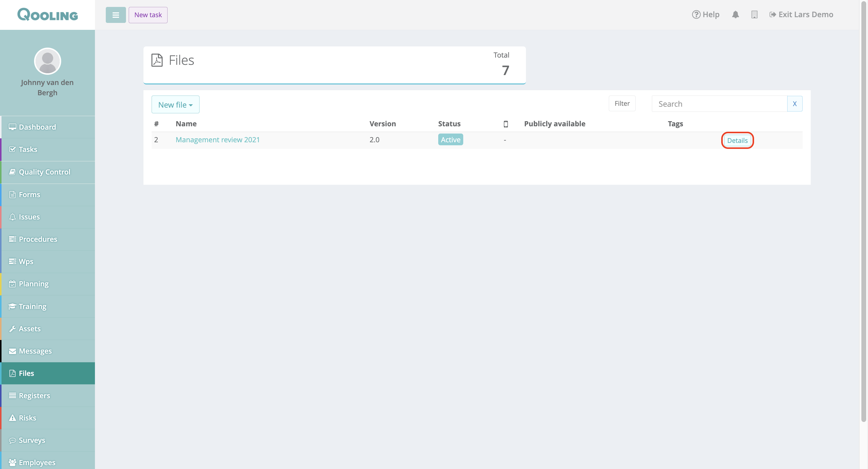The height and width of the screenshot is (469, 868).
Task: Open Tasks in the sidebar
Action: click(28, 149)
